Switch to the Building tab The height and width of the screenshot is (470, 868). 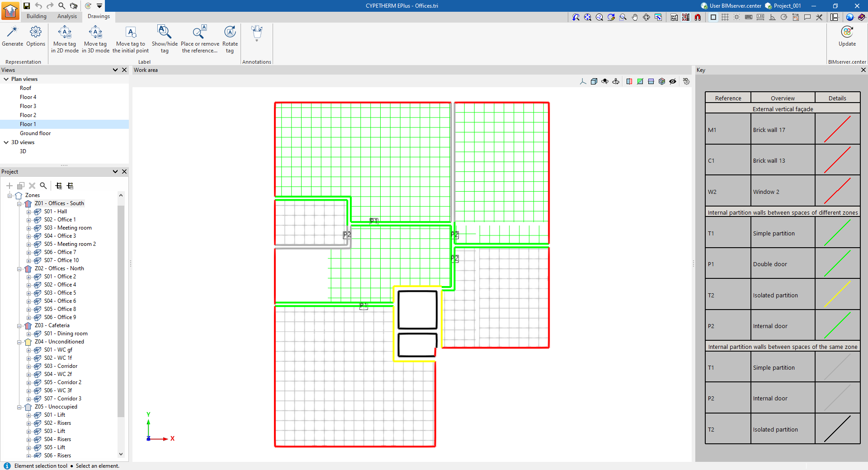36,16
